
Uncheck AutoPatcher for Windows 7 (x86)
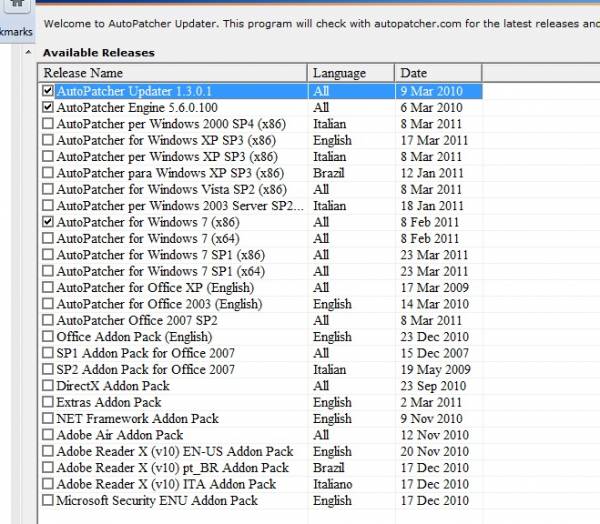pos(47,222)
